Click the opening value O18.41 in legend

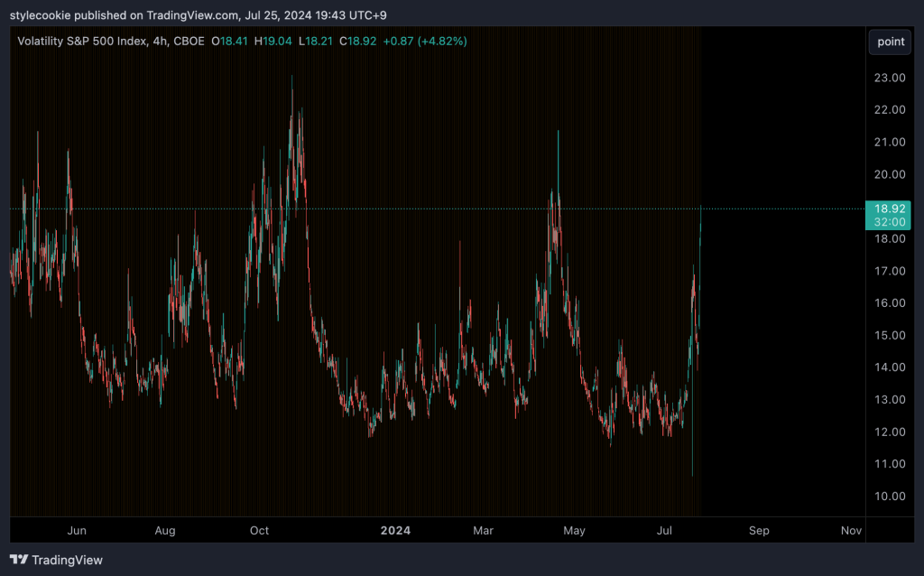[230, 41]
